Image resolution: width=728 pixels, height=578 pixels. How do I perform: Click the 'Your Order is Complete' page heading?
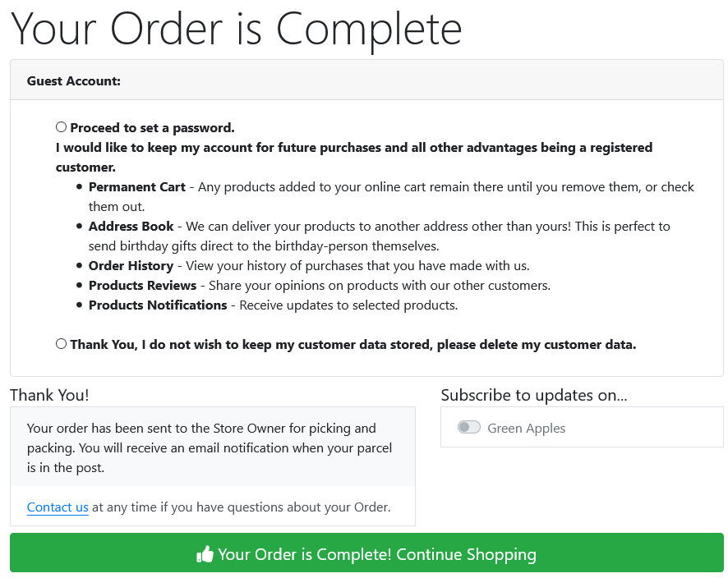pos(236,30)
